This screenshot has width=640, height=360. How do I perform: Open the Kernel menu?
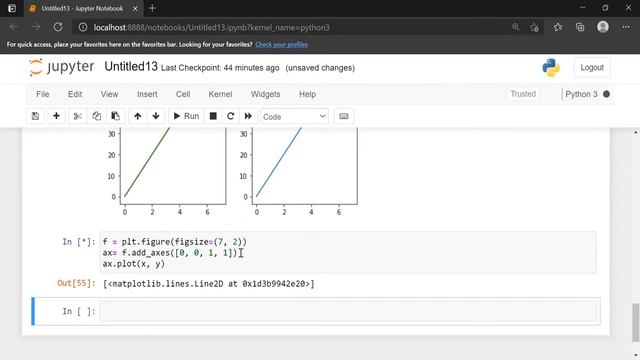click(220, 94)
